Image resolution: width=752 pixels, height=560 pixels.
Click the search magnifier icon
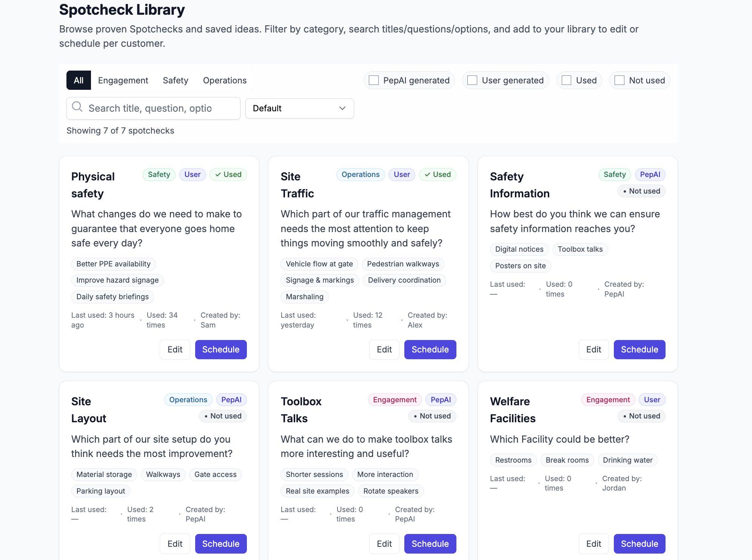77,108
